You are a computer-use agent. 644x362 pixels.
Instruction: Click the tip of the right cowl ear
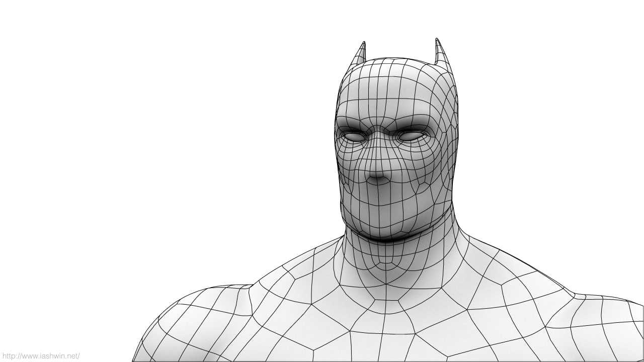point(437,41)
